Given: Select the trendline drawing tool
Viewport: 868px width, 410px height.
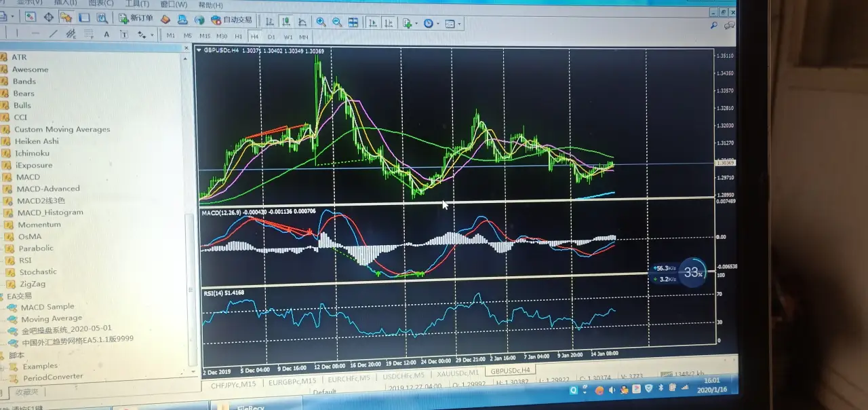Looking at the screenshot, I should pos(54,34).
